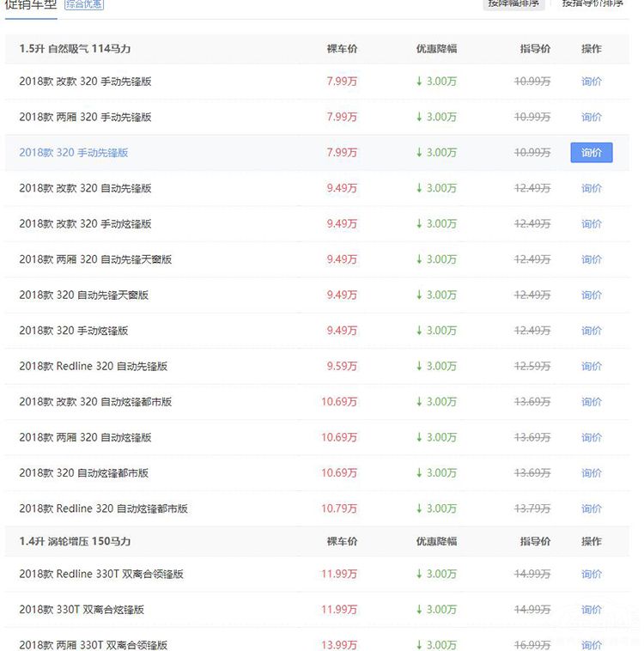This screenshot has height=651, width=644.
Task: Sort the list with 按降幅排序
Action: [x=513, y=3]
